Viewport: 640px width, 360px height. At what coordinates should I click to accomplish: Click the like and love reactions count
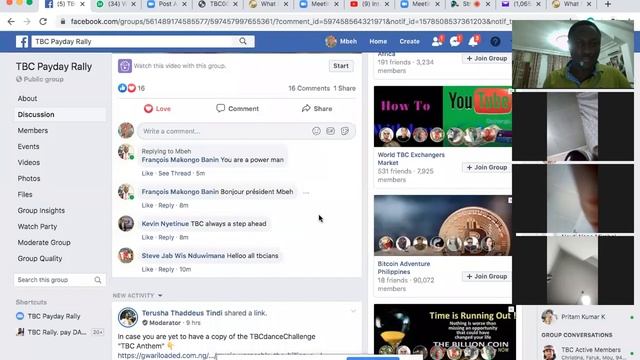click(131, 88)
